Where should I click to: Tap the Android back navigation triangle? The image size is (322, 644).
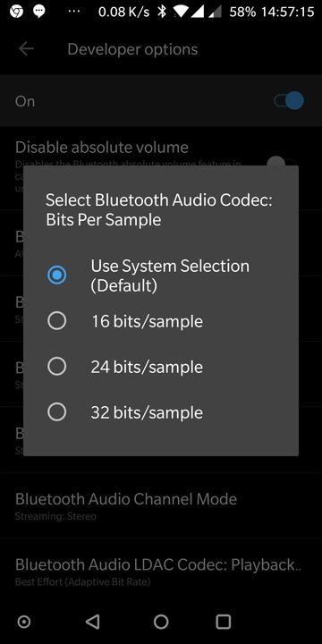click(93, 622)
